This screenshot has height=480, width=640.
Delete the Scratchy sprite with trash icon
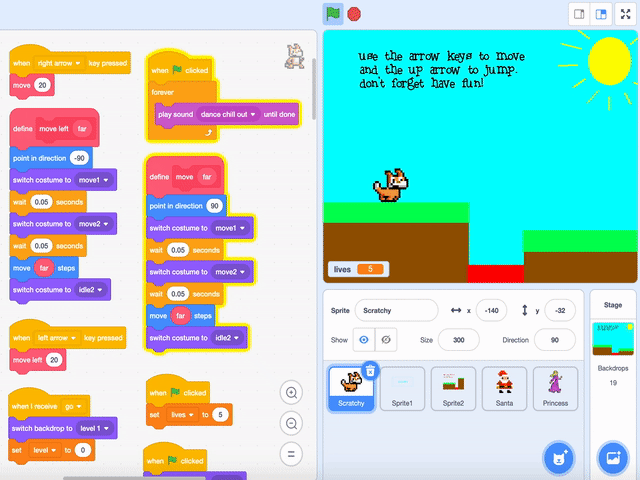pyautogui.click(x=370, y=370)
